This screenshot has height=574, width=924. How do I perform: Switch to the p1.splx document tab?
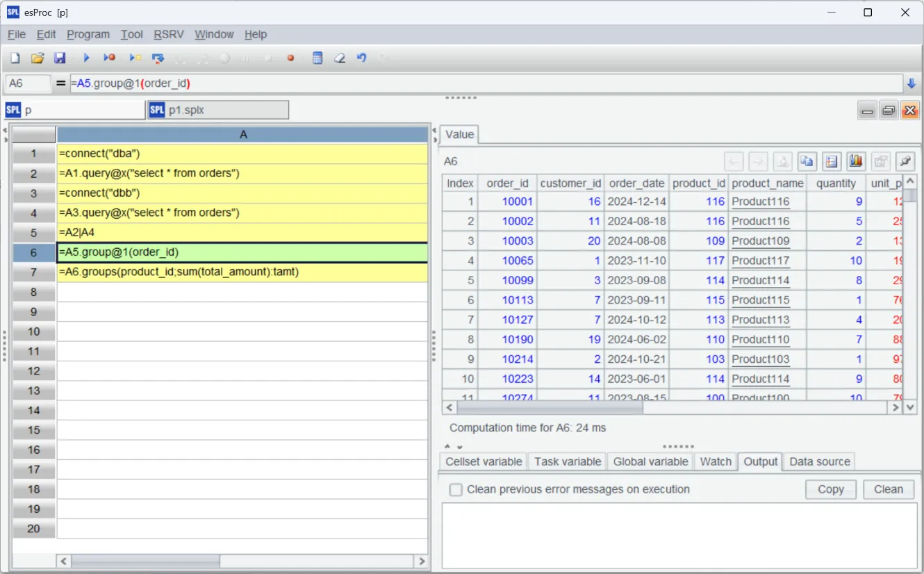click(x=217, y=110)
